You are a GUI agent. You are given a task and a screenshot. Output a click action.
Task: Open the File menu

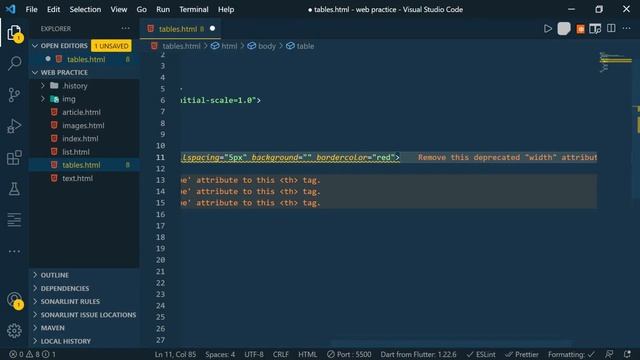(31, 9)
